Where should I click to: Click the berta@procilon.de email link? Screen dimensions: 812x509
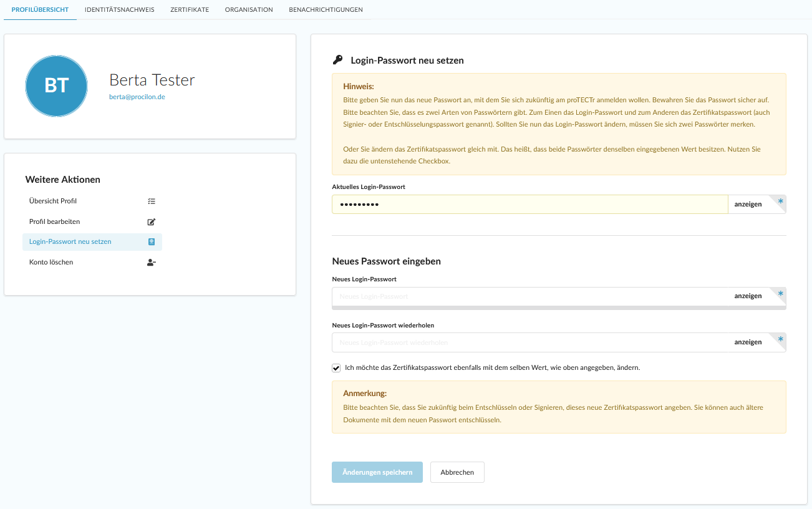[x=137, y=97]
